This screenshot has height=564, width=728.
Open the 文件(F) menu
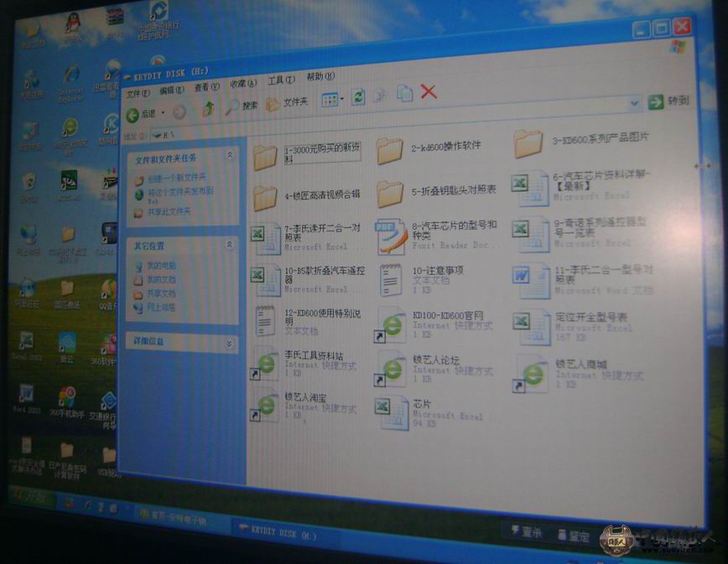click(x=138, y=94)
